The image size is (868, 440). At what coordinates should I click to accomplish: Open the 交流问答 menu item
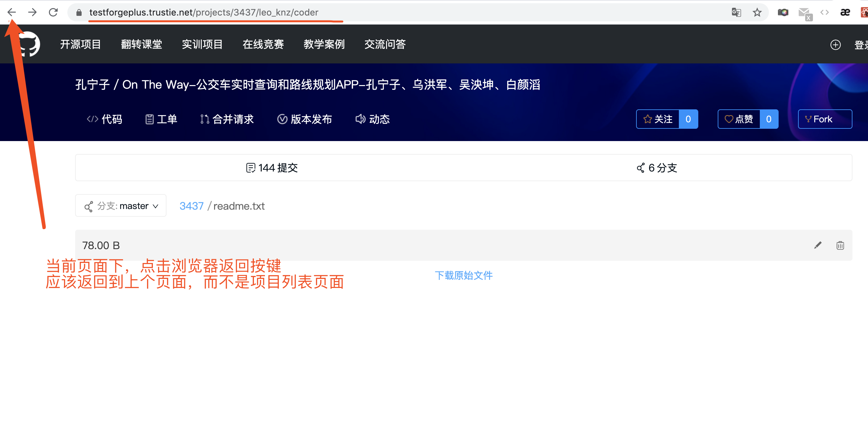[x=385, y=44]
